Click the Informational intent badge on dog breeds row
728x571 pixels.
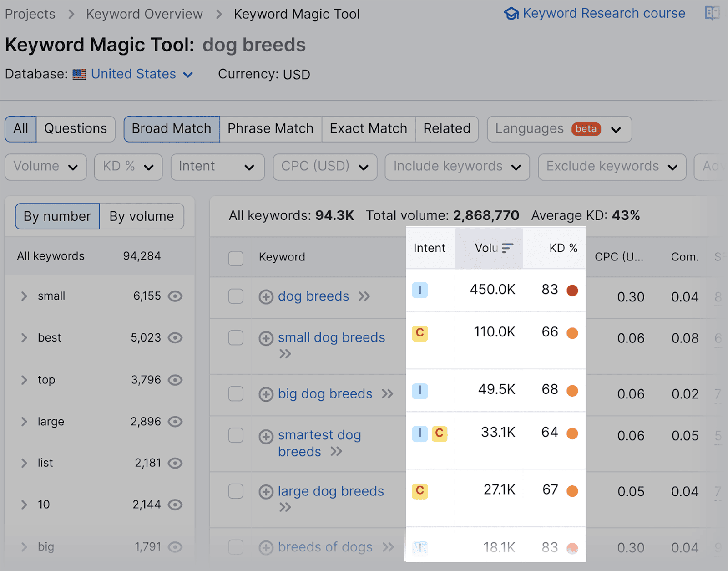tap(420, 290)
